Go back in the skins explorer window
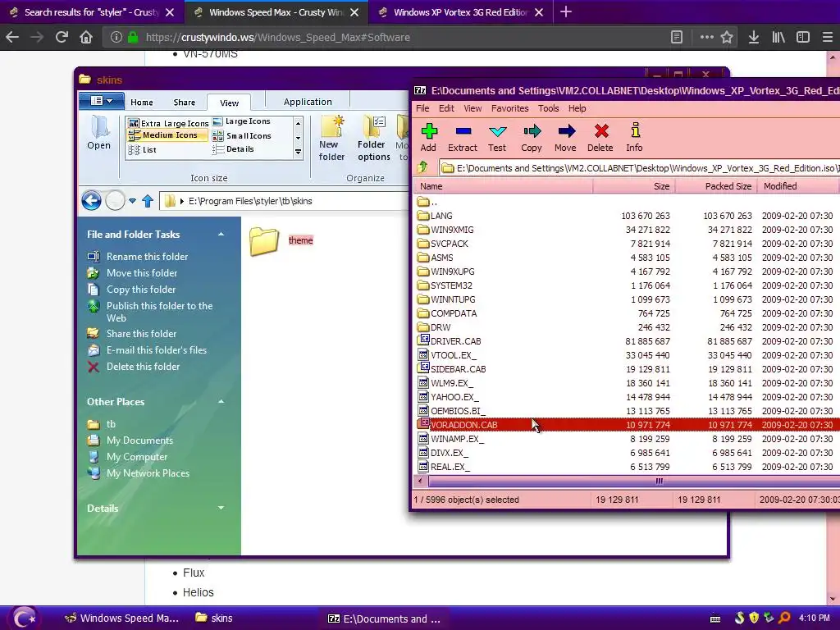Image resolution: width=840 pixels, height=630 pixels. pos(92,201)
